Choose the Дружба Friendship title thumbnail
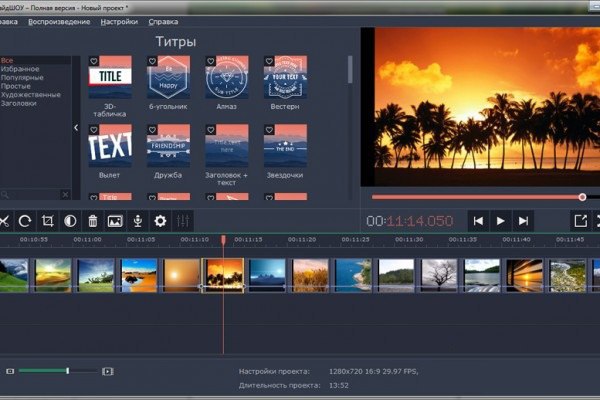Viewport: 600px width, 400px height. pyautogui.click(x=168, y=145)
